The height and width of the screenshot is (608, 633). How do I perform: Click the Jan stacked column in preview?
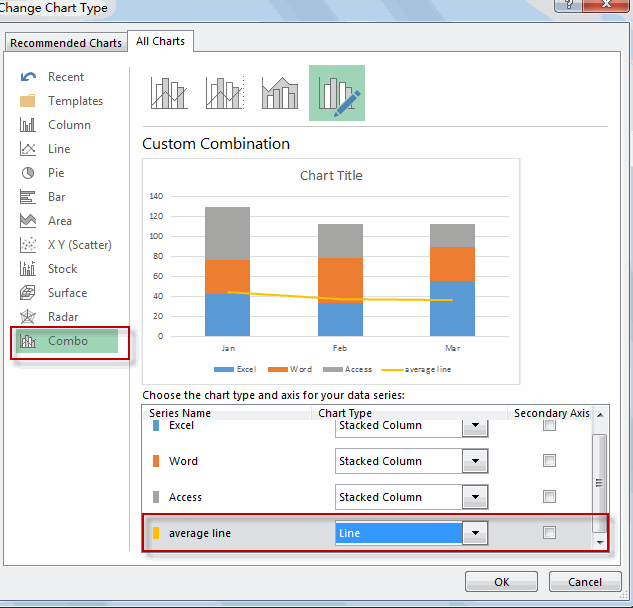pyautogui.click(x=227, y=271)
